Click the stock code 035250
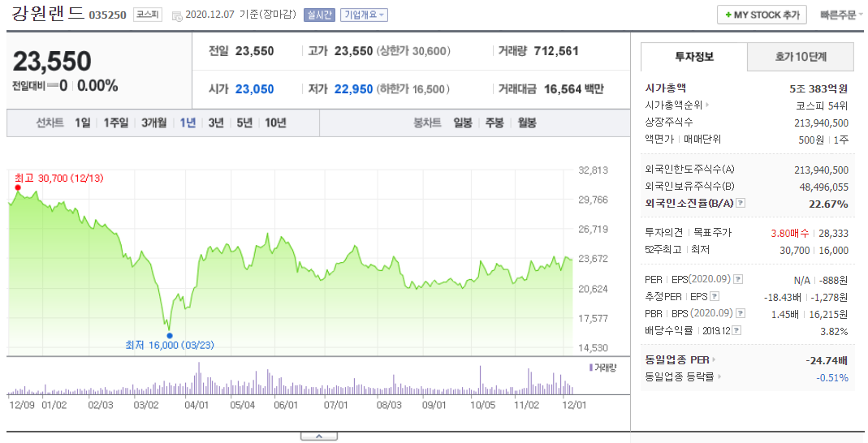The image size is (868, 443). point(107,15)
